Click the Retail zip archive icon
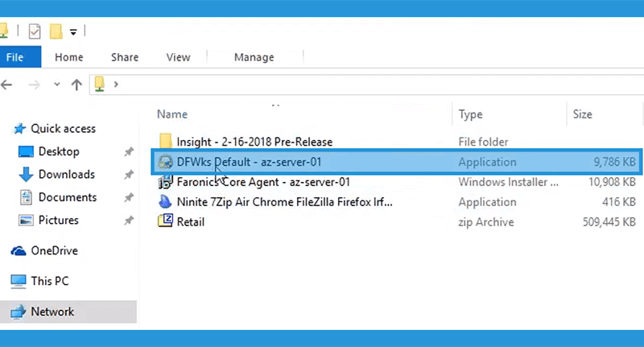Screen dimensions: 644x347 tap(165, 221)
